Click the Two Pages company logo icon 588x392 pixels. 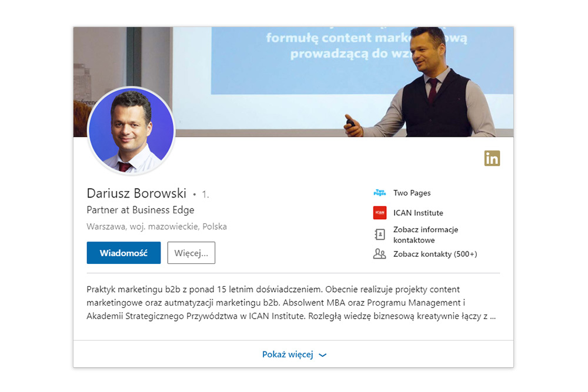pyautogui.click(x=379, y=193)
